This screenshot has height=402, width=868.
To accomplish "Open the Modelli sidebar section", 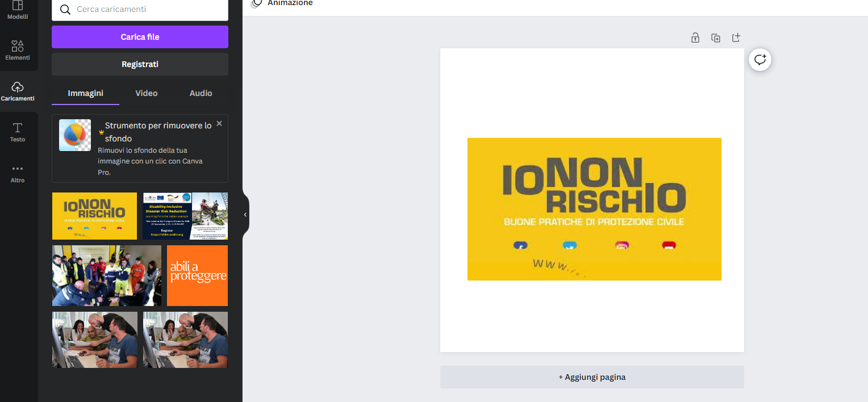I will 18,10.
